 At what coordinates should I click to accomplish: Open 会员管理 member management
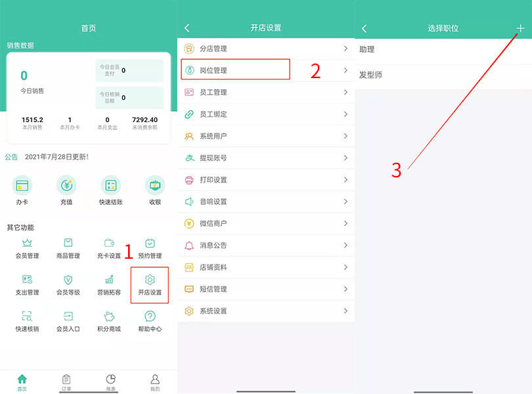[27, 244]
